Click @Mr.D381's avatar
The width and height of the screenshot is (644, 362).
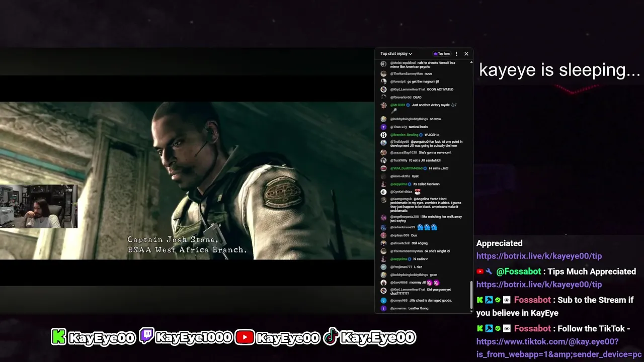pyautogui.click(x=383, y=105)
